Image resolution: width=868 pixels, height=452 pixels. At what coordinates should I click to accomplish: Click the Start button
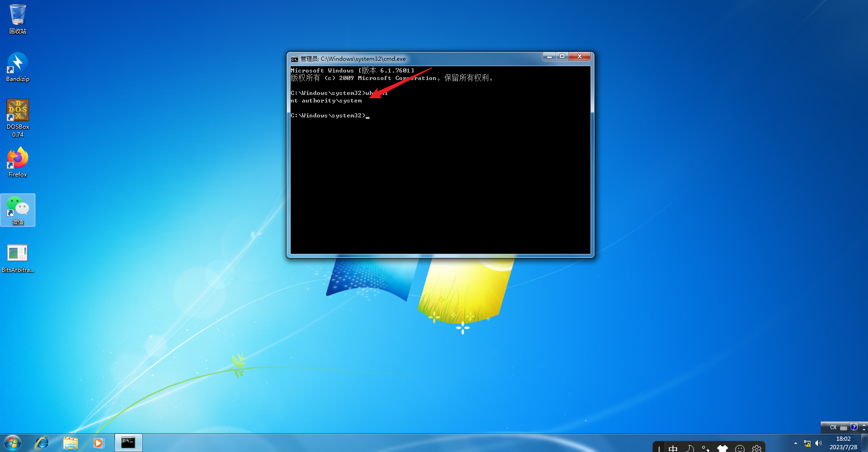tap(12, 442)
